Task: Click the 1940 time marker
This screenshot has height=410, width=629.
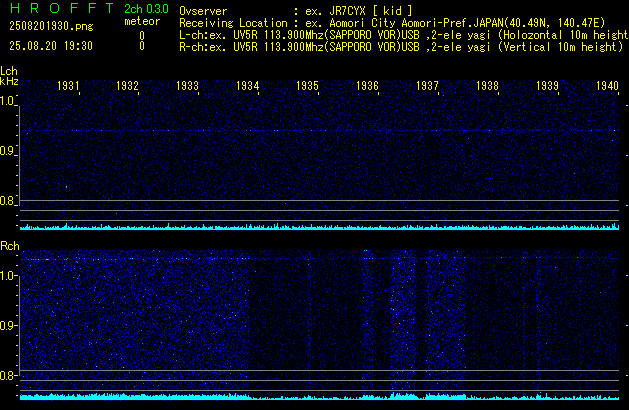Action: click(x=607, y=86)
